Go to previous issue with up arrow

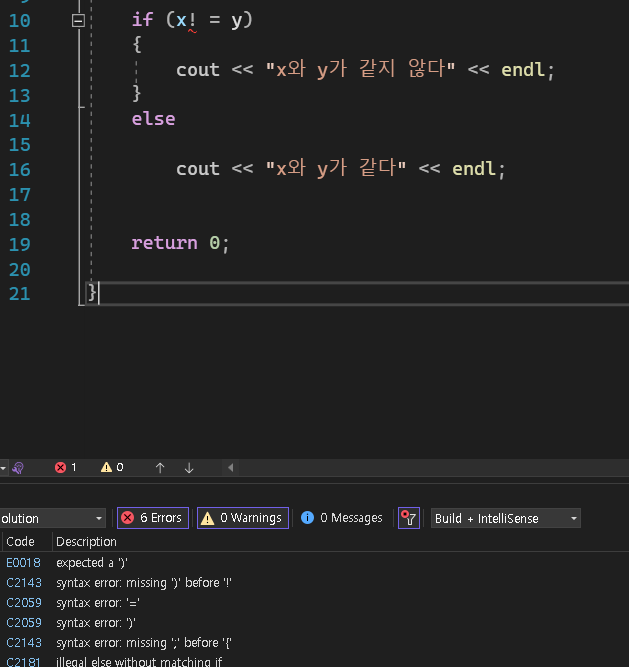160,467
